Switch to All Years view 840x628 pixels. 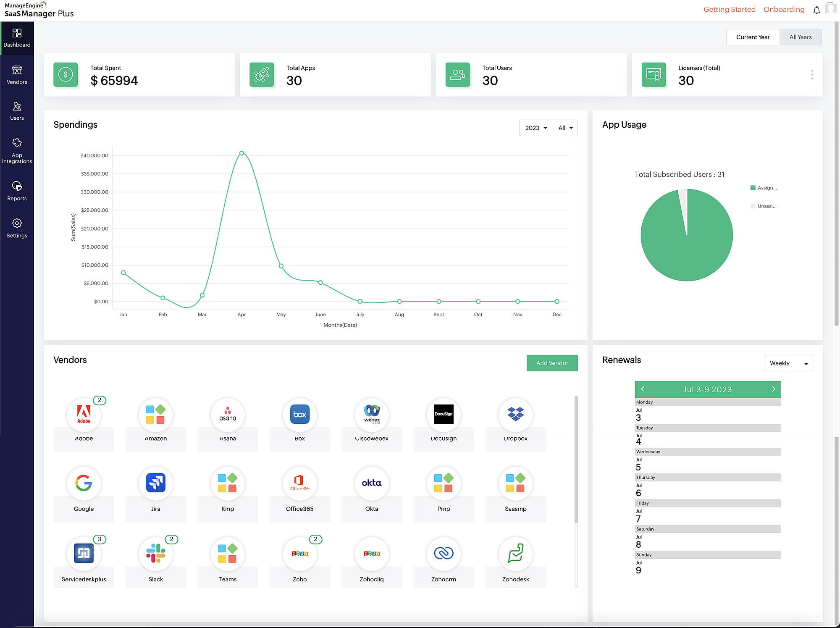(800, 37)
